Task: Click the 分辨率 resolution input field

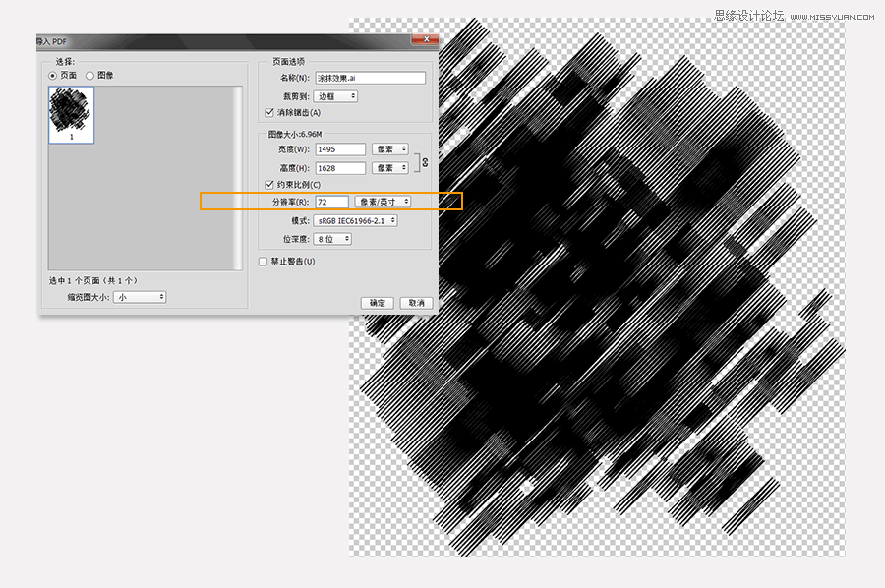Action: [332, 202]
